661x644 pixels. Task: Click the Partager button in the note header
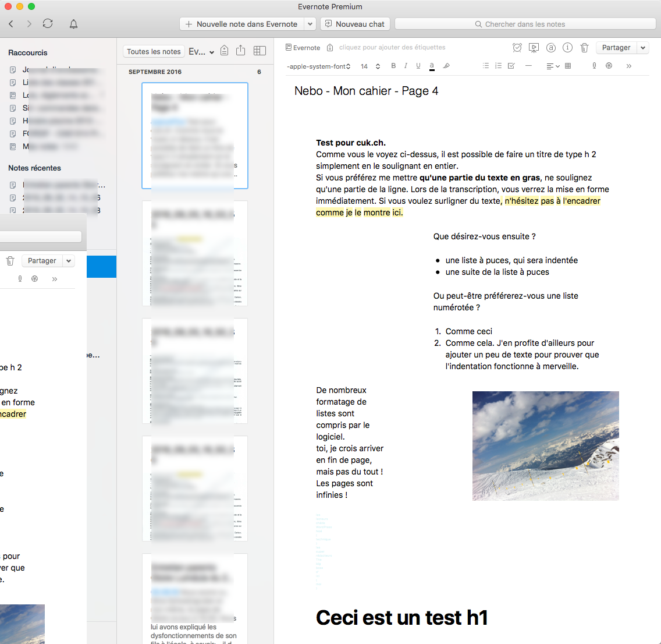(616, 48)
